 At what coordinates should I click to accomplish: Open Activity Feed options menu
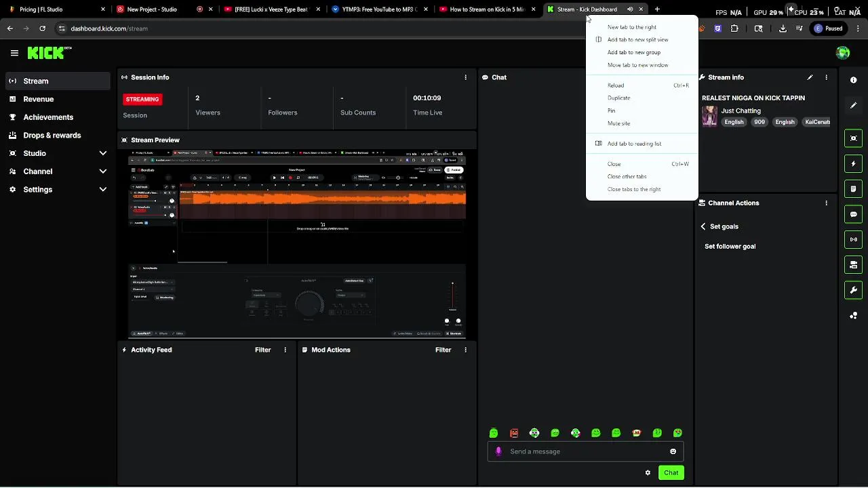(x=285, y=350)
